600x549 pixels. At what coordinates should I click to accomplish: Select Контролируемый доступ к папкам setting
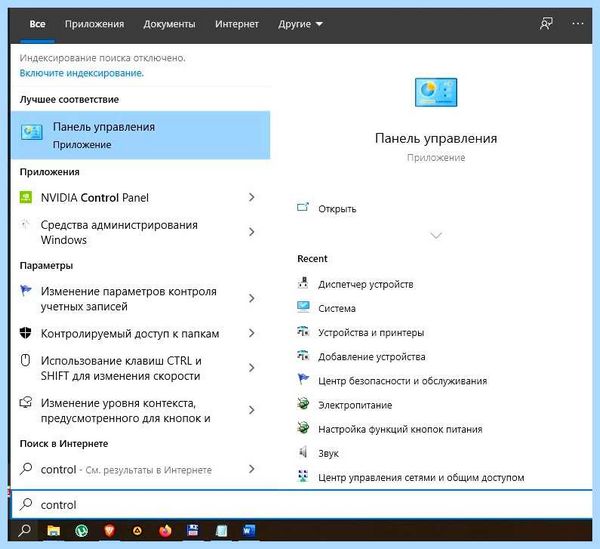[140, 333]
